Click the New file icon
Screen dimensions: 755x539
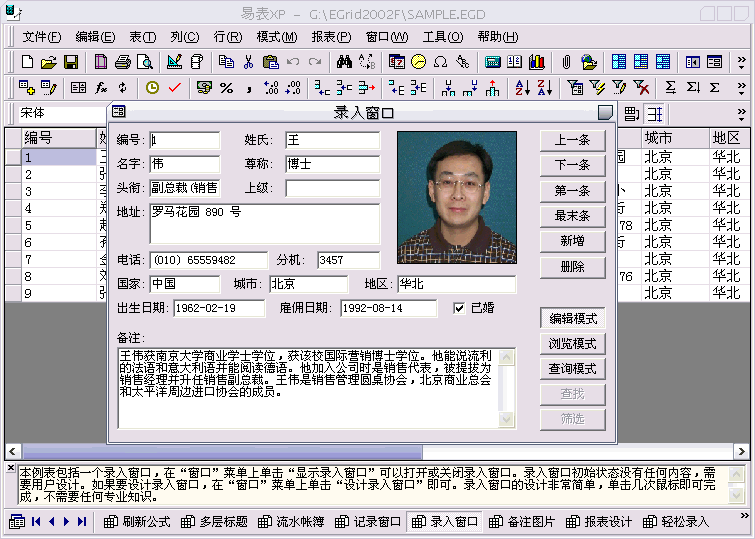point(27,62)
